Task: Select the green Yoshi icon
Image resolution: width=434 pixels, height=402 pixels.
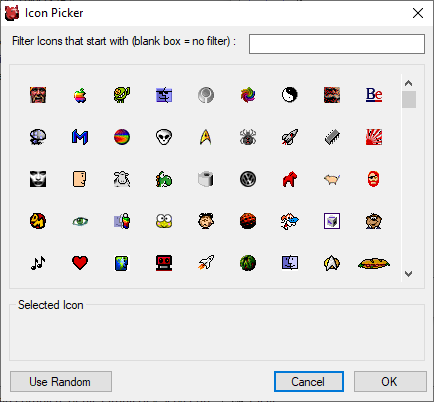Action: (x=164, y=179)
